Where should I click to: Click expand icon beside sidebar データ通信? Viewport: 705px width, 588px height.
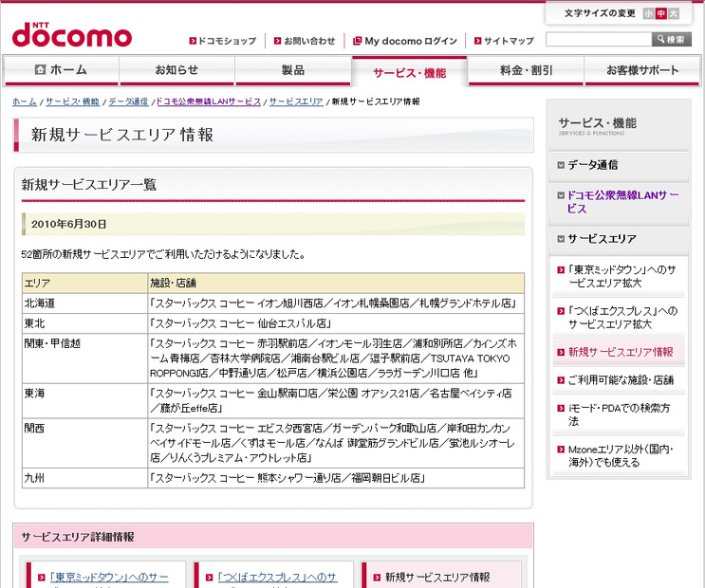[x=561, y=165]
